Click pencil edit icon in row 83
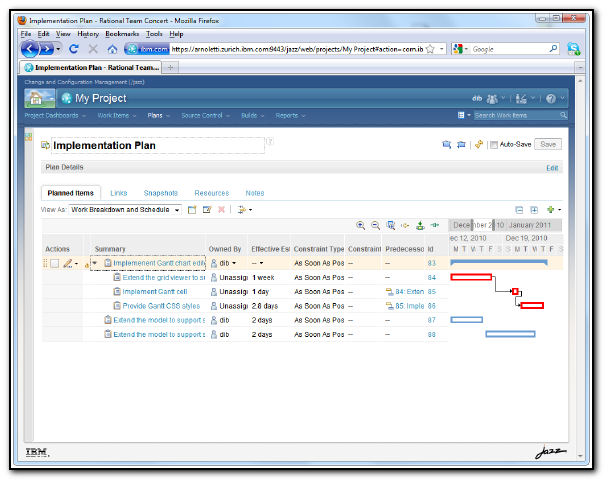The height and width of the screenshot is (480, 604). tap(68, 263)
